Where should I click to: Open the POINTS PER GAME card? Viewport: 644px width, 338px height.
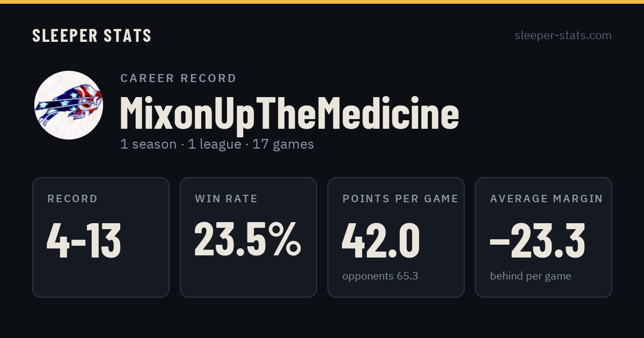(396, 237)
